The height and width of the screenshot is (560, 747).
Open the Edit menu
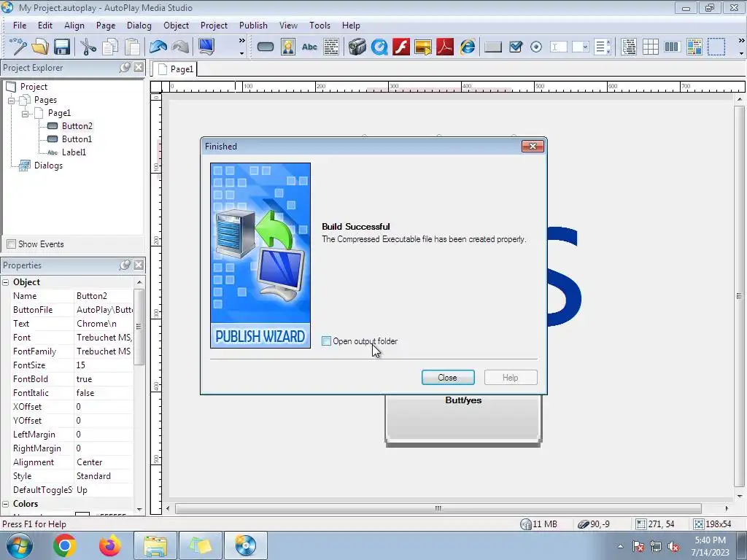tap(45, 26)
